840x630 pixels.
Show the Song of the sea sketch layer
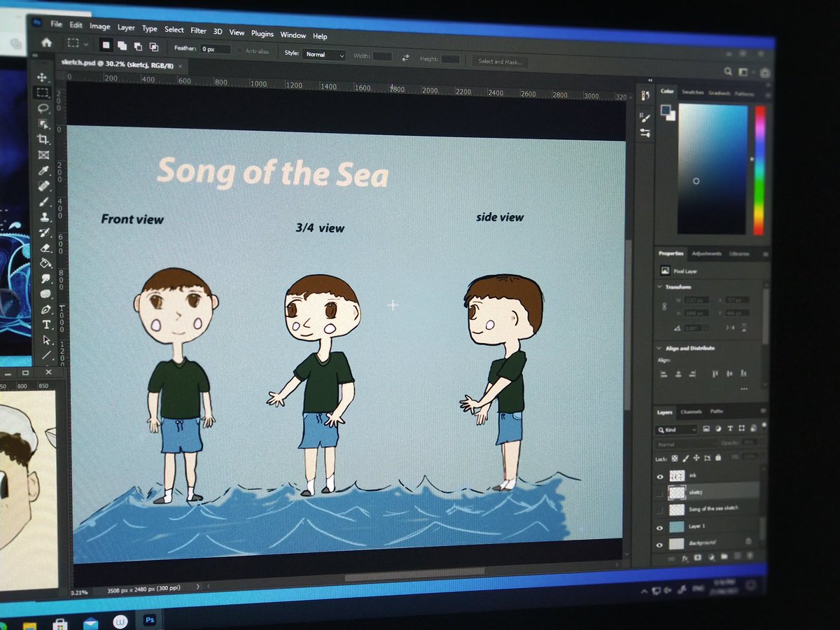pos(659,510)
